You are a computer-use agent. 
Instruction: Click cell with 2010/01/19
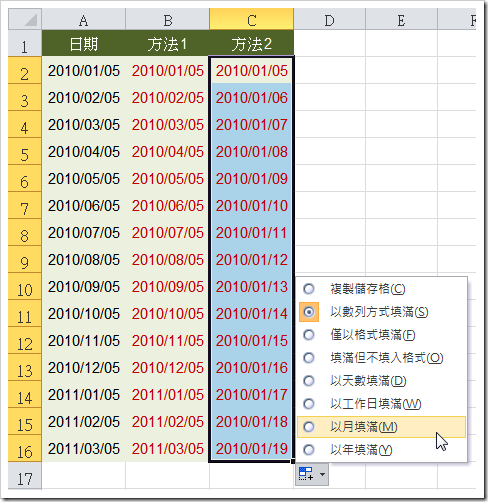coord(252,448)
